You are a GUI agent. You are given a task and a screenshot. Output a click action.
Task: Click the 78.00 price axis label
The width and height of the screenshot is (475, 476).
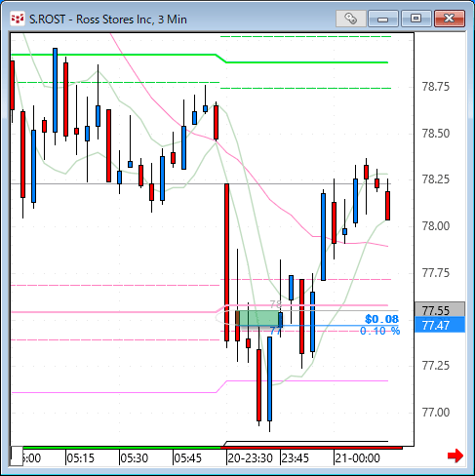[x=436, y=226]
